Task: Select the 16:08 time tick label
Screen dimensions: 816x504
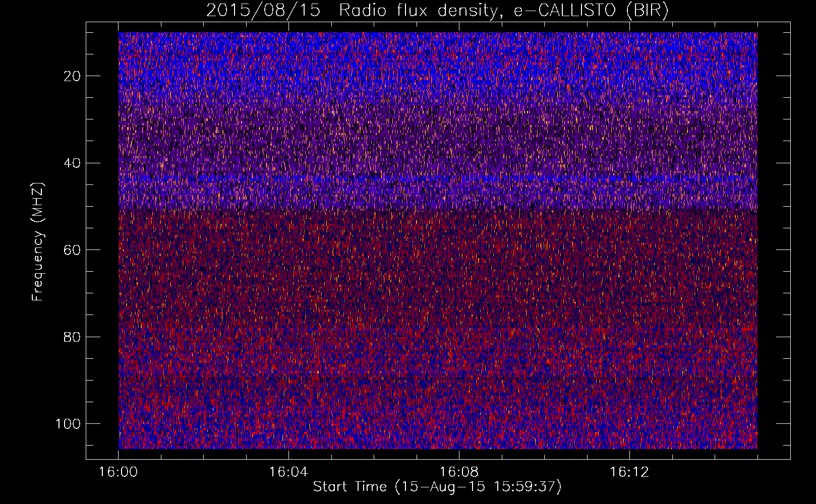Action: point(459,472)
